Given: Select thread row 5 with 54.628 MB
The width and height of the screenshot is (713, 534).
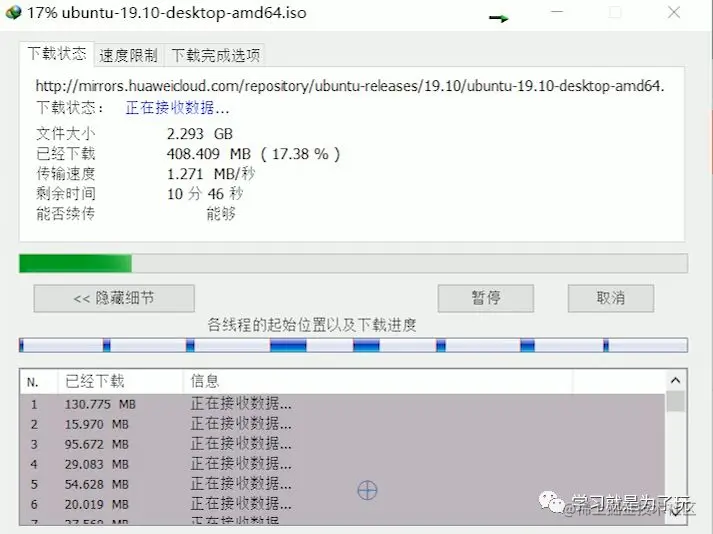Looking at the screenshot, I should [342, 484].
